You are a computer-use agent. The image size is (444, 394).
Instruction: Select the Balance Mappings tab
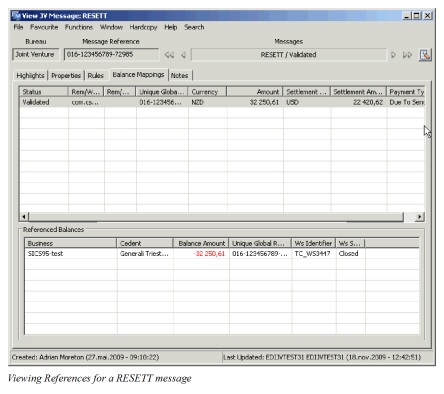(138, 75)
